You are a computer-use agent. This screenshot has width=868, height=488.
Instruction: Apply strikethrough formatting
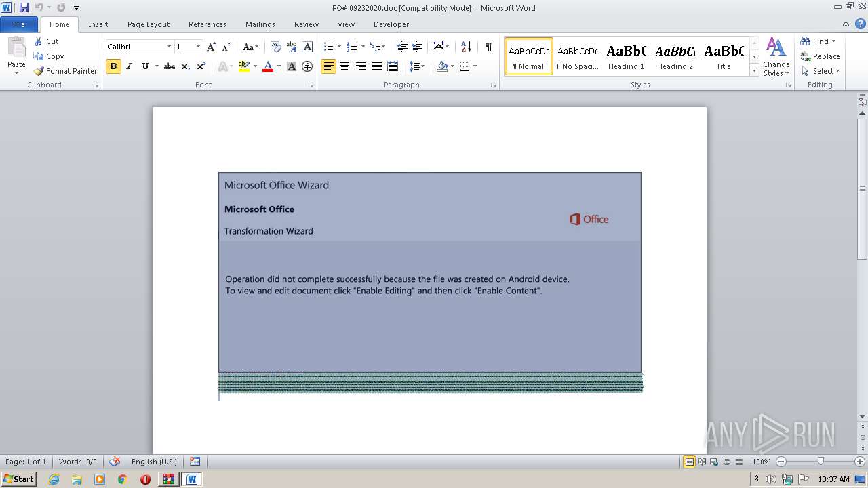pyautogui.click(x=170, y=66)
